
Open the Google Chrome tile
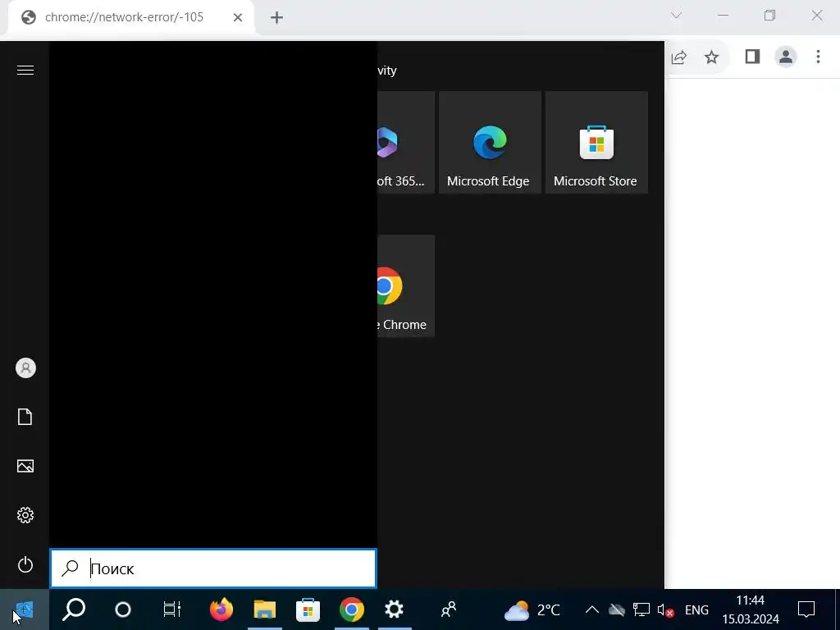pyautogui.click(x=405, y=285)
